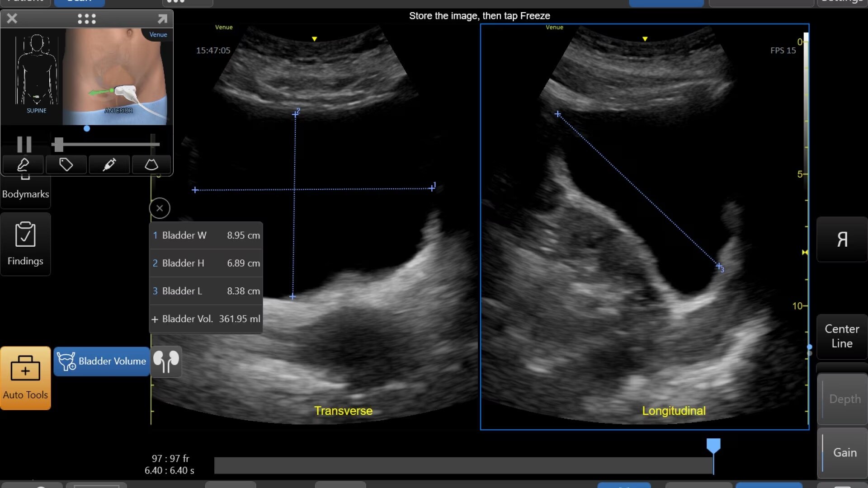The image size is (868, 488).
Task: Close the measurement results with X circle
Action: [x=160, y=208]
